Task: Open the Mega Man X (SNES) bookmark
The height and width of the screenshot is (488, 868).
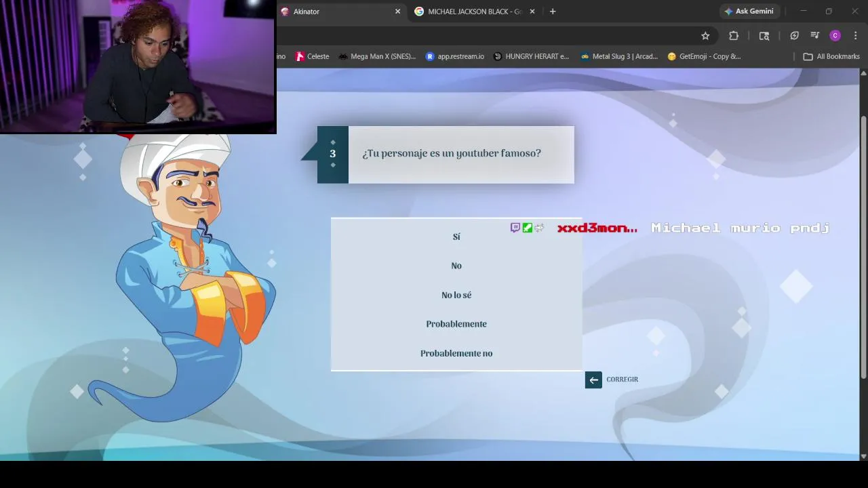Action: (x=377, y=56)
